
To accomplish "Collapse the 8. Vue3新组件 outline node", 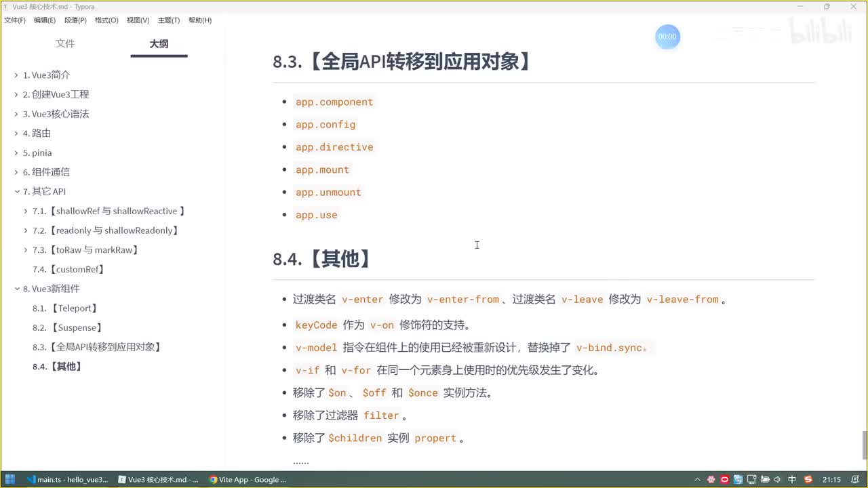I will 16,289.
